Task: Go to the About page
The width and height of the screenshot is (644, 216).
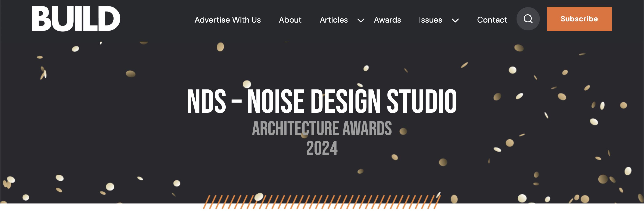Action: click(x=290, y=20)
